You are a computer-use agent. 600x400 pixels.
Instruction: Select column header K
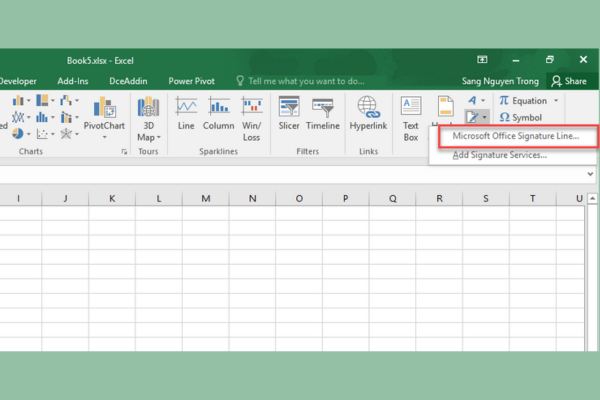click(112, 198)
